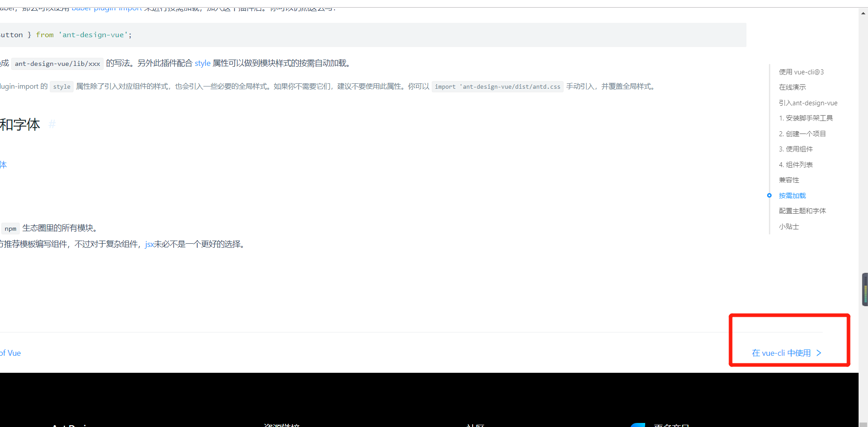Click the code block with from 'ant-design-vue'
Viewport: 868px width, 427px height.
tap(373, 35)
